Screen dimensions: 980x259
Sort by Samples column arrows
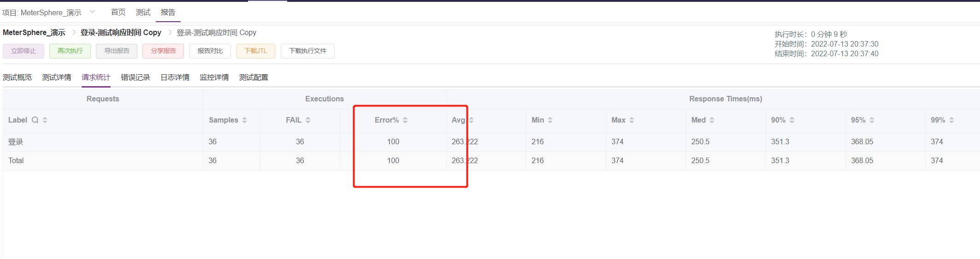point(244,120)
